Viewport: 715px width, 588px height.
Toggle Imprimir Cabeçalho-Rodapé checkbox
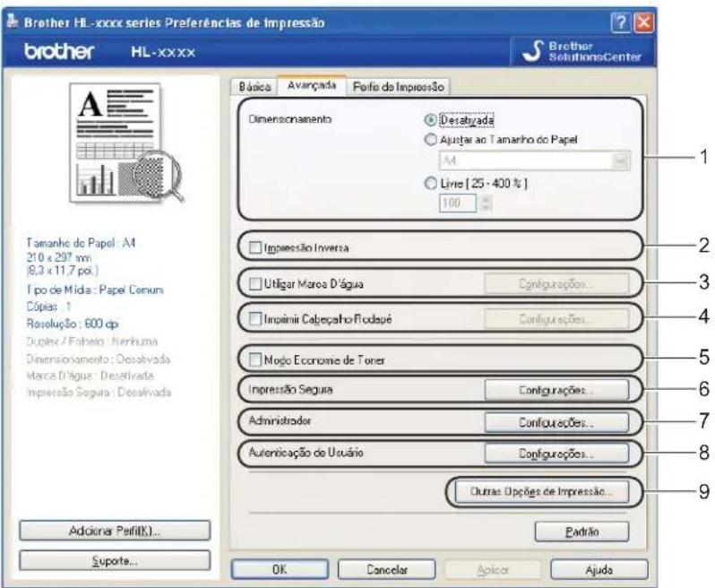tap(254, 318)
